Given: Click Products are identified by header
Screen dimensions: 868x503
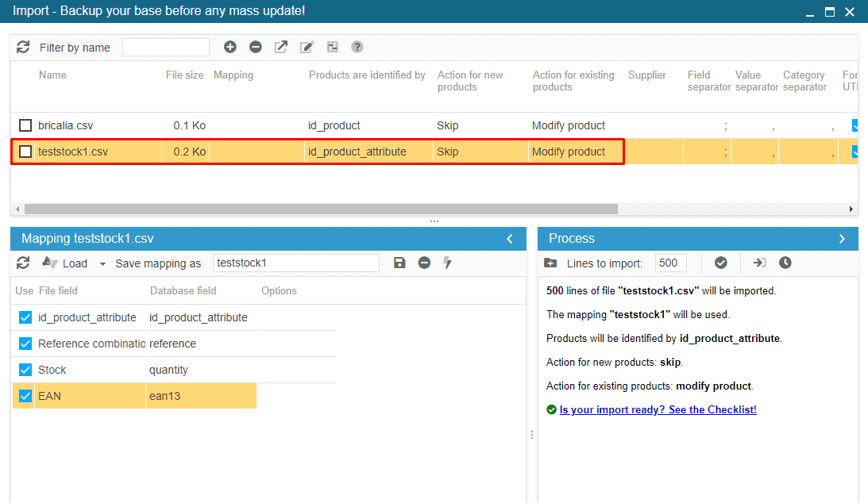Looking at the screenshot, I should pyautogui.click(x=367, y=75).
